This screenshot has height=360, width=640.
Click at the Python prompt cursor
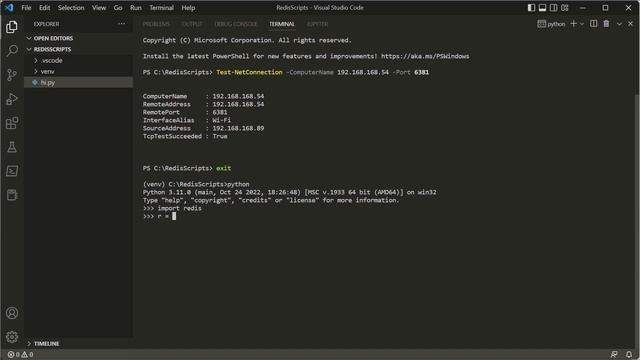tap(174, 216)
